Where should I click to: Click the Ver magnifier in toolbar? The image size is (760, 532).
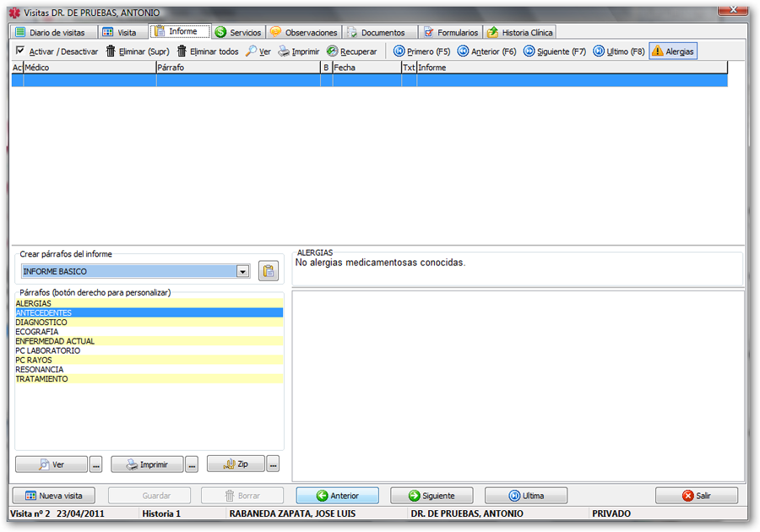tap(252, 52)
